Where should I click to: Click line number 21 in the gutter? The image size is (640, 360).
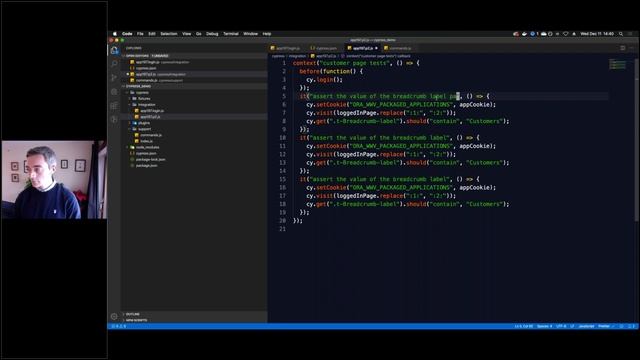point(282,229)
